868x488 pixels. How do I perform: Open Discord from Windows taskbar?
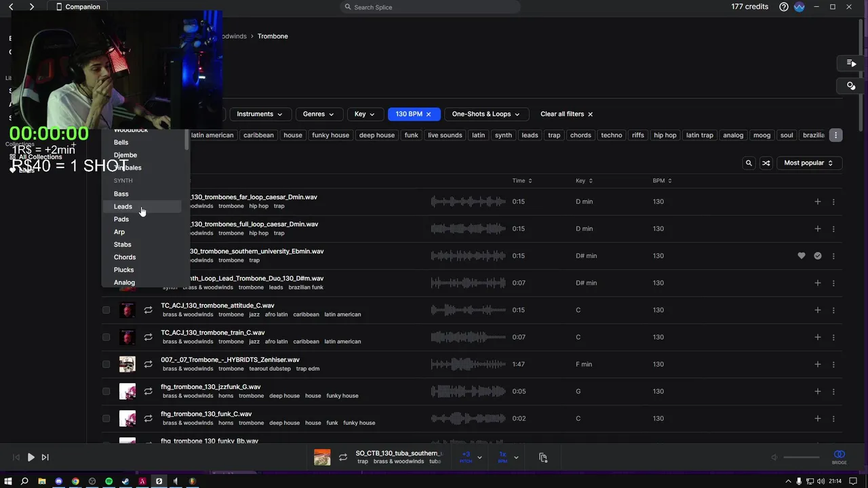58,481
